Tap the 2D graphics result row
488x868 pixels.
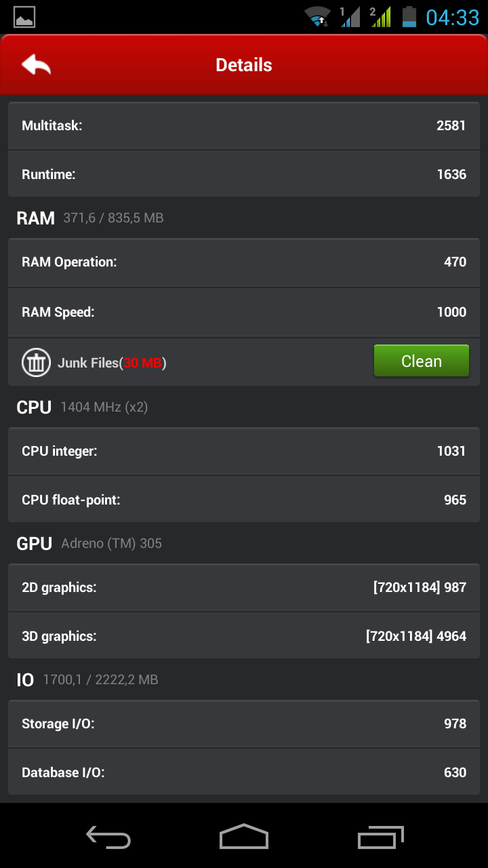point(244,587)
